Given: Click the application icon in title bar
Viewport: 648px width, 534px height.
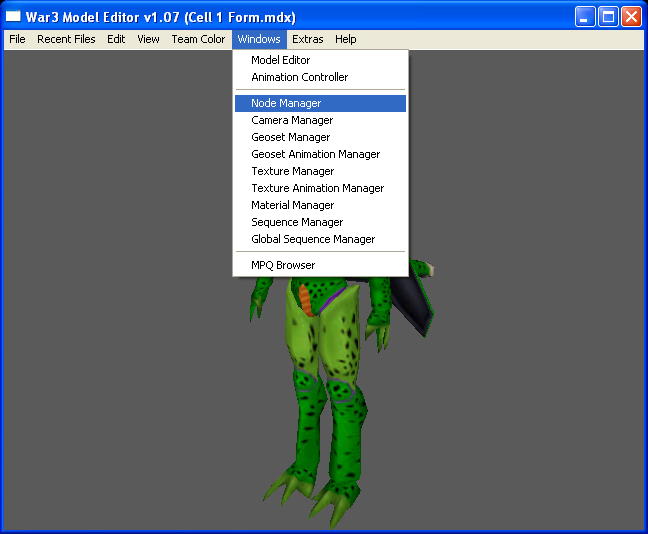Looking at the screenshot, I should click(13, 17).
